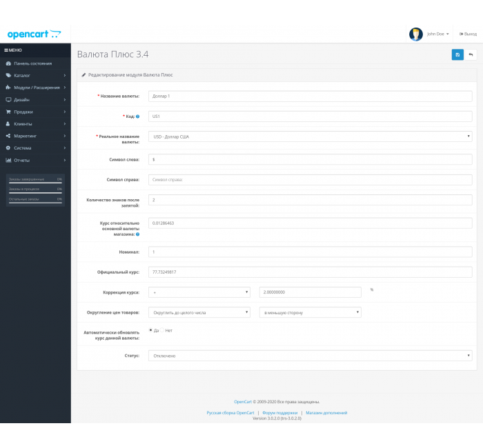Screen dimensions: 483x448
Task: Expand Отчеты submenu chevron
Action: tap(65, 160)
